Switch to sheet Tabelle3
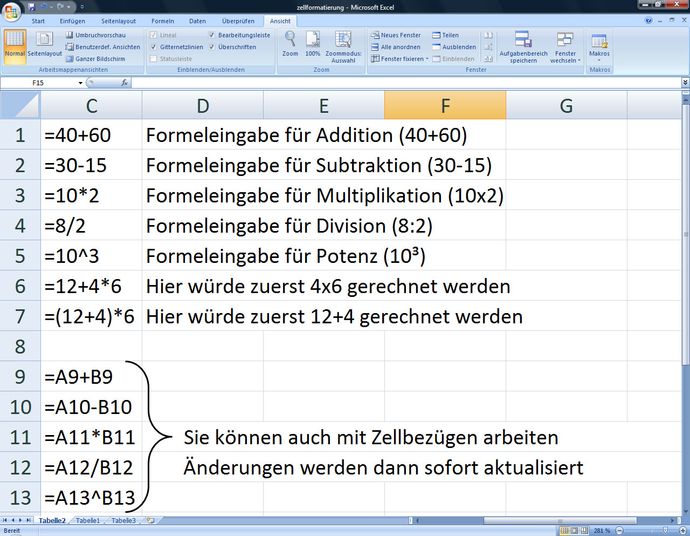690x536 pixels. coord(123,520)
